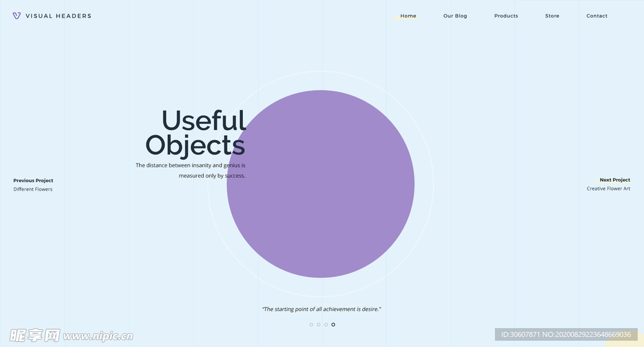The image size is (644, 347).
Task: Click the purple V logo icon
Action: click(16, 16)
